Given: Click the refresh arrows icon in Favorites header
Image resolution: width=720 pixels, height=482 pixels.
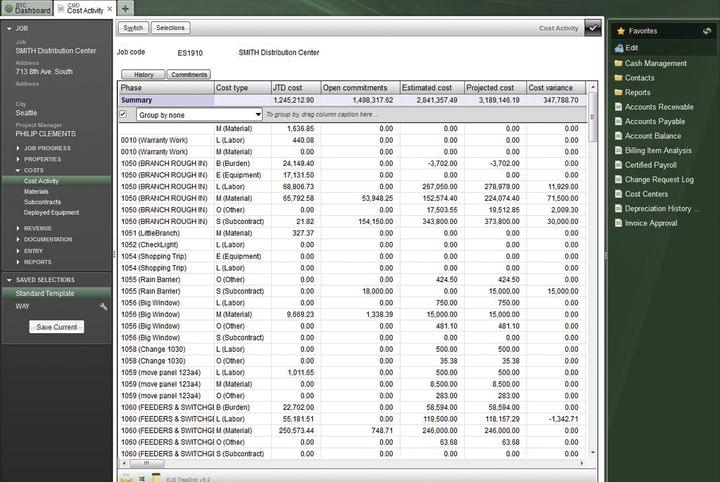Looking at the screenshot, I should [x=707, y=31].
